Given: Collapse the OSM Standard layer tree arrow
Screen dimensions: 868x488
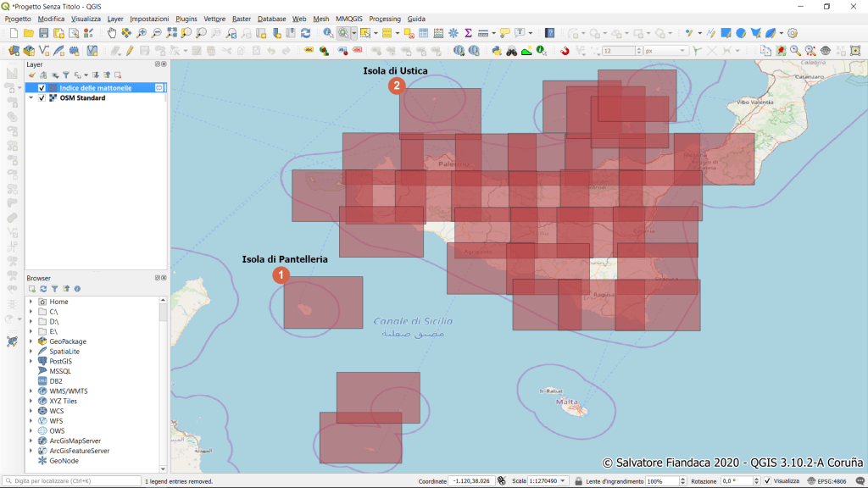Looking at the screenshot, I should [31, 98].
